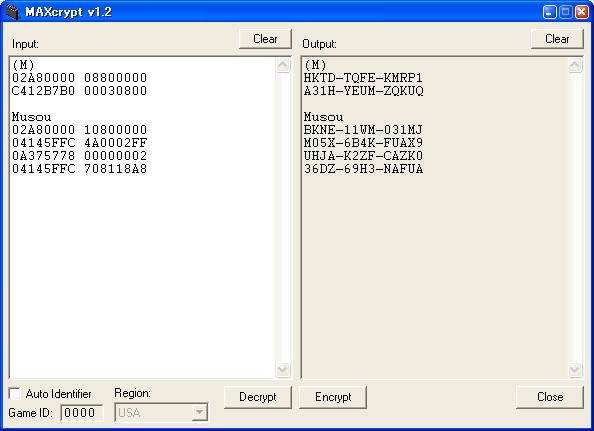Enable the Auto Identifier checkbox
This screenshot has height=431, width=594.
[x=14, y=394]
